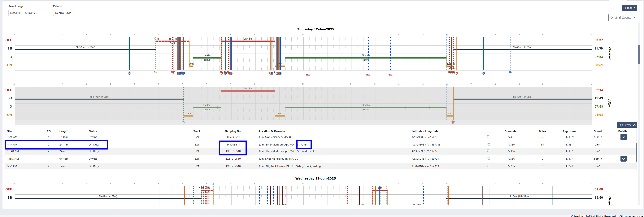Click the Status column header
The height and width of the screenshot is (217, 644).
click(93, 131)
